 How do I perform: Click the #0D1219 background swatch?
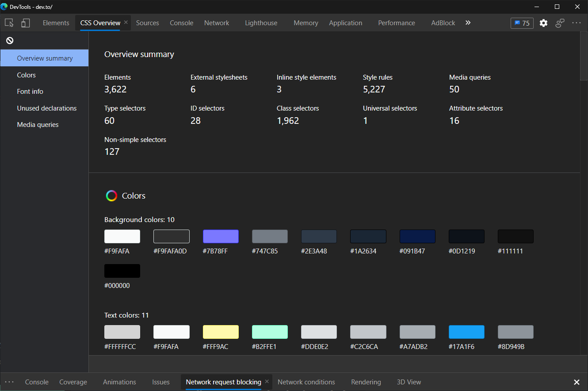click(466, 236)
